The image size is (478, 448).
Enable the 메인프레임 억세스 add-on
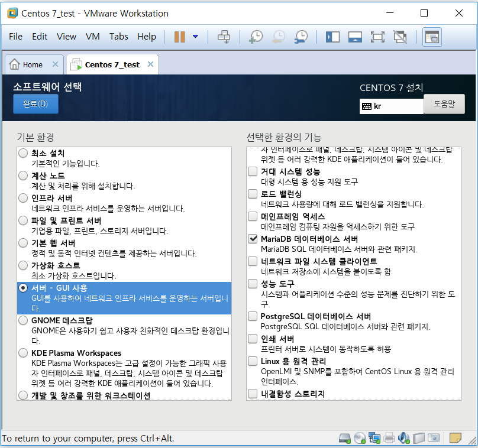253,216
